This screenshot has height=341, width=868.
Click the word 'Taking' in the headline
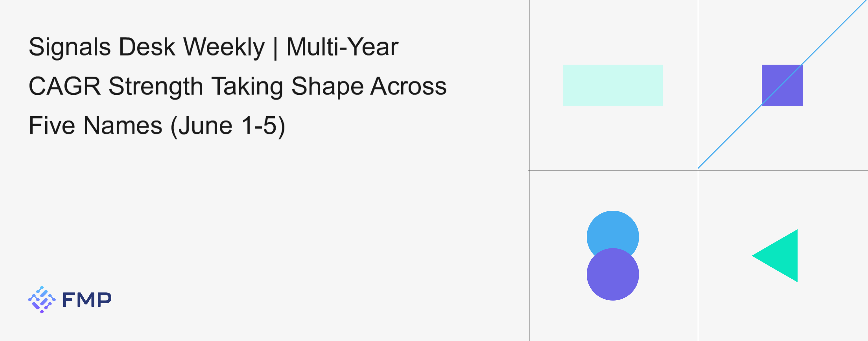[247, 86]
